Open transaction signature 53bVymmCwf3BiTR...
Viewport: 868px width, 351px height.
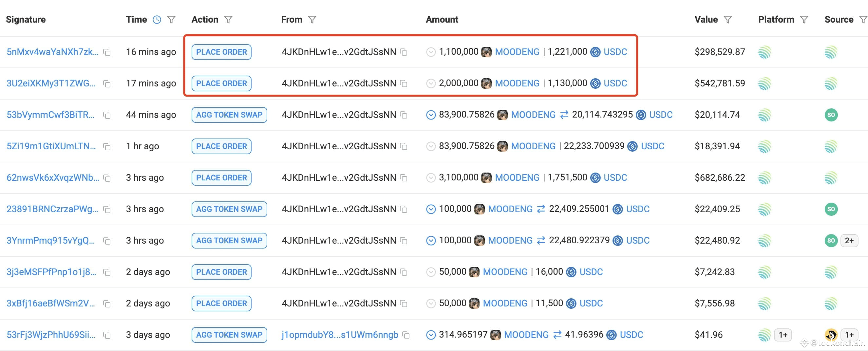coord(50,115)
